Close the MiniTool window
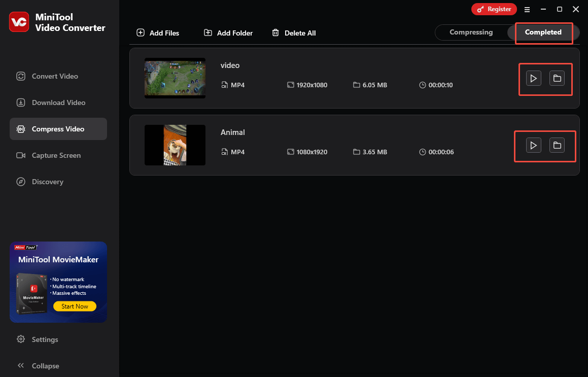 [x=576, y=9]
